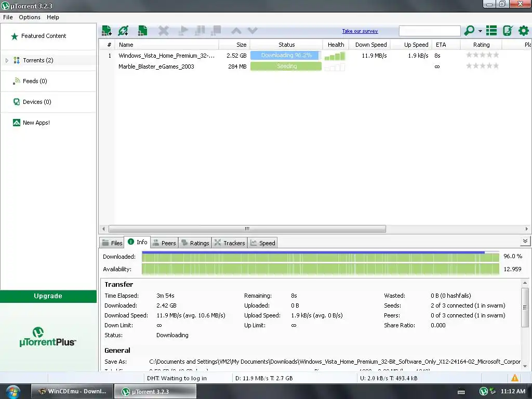Click the Stop torrent toolbar icon
This screenshot has height=399, width=532.
pyautogui.click(x=216, y=31)
